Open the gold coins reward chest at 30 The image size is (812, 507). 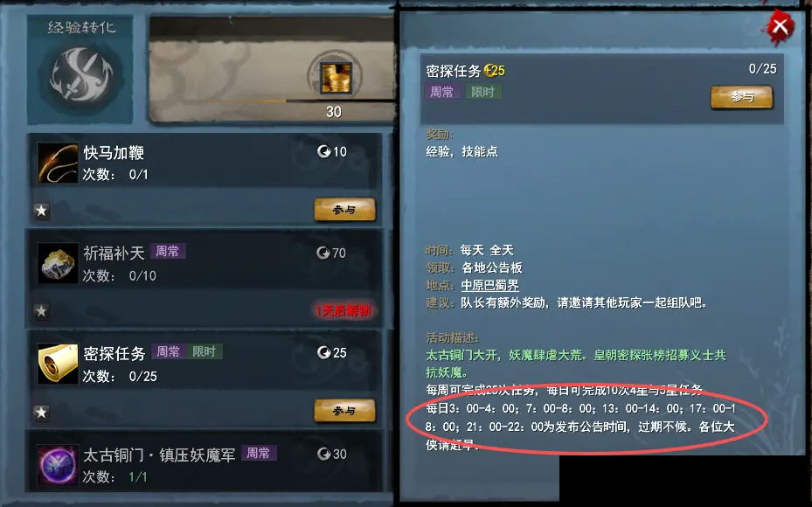click(x=336, y=78)
